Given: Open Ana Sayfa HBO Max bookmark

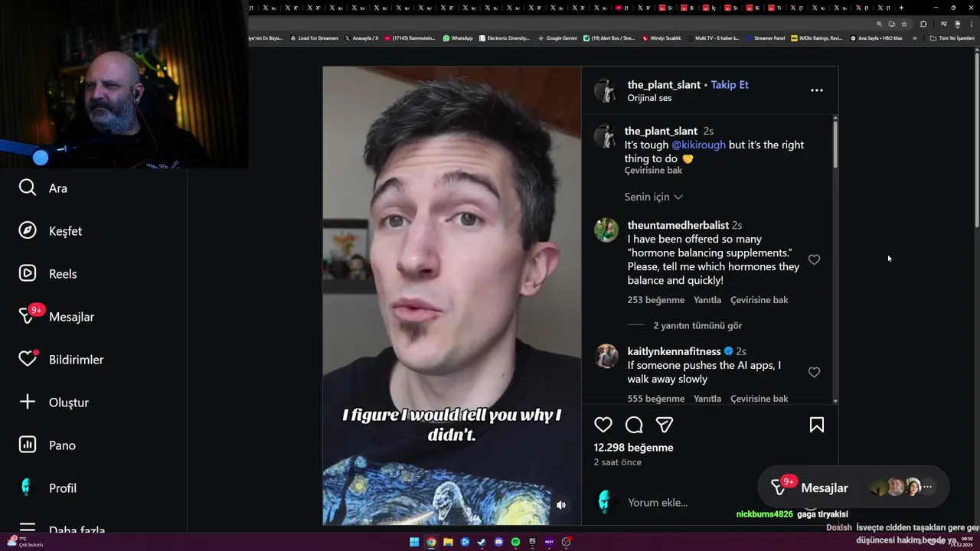Looking at the screenshot, I should [877, 38].
